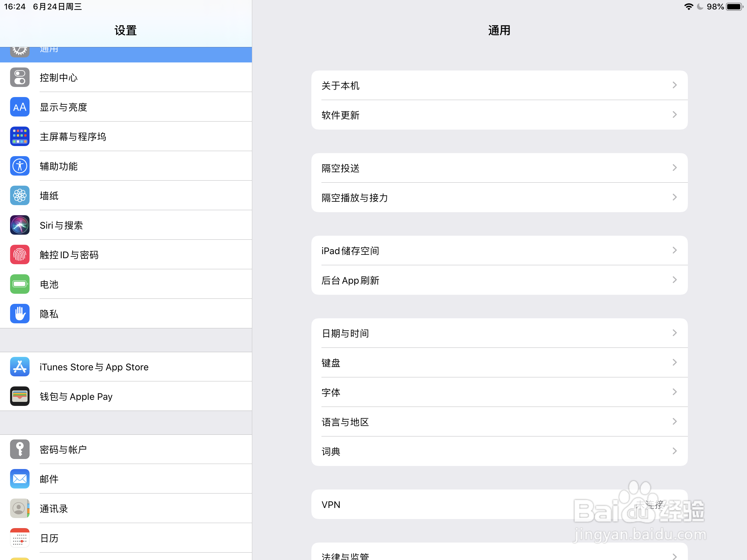Image resolution: width=747 pixels, height=560 pixels.
Task: Open the VPN row
Action: 499,504
